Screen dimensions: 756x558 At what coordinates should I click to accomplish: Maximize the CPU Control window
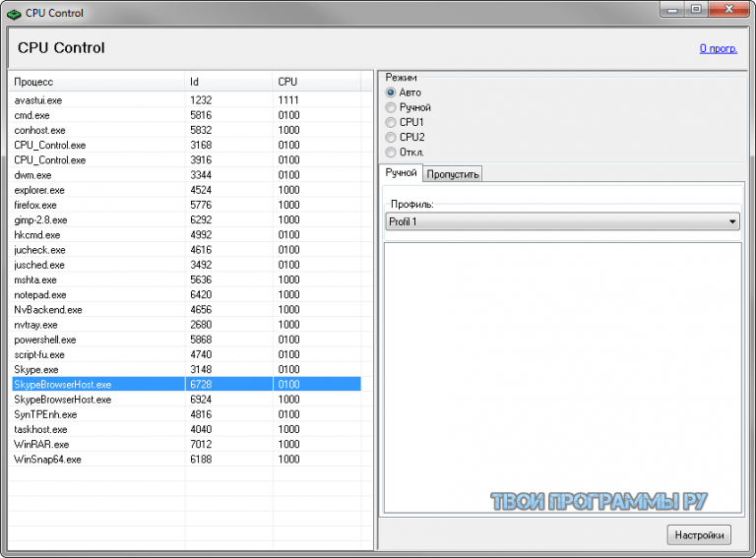(696, 9)
